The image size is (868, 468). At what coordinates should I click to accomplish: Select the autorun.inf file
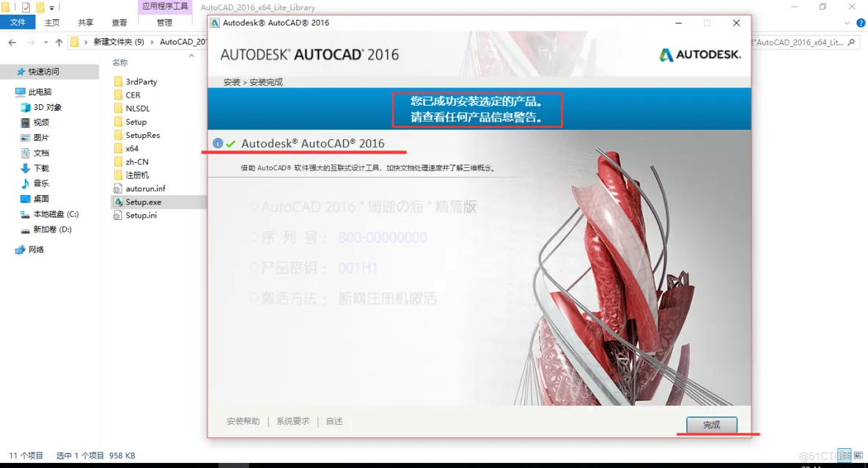pos(145,189)
